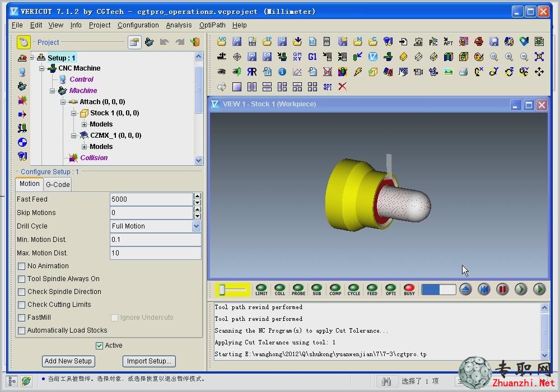This screenshot has height=392, width=560.
Task: Switch to the G-Code tab
Action: tap(58, 185)
